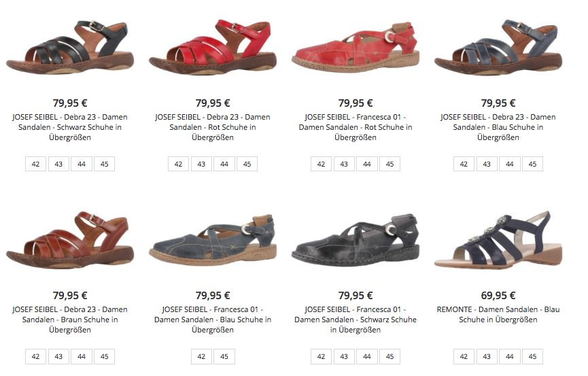Open the red Debra 23 sandal image

click(x=213, y=48)
